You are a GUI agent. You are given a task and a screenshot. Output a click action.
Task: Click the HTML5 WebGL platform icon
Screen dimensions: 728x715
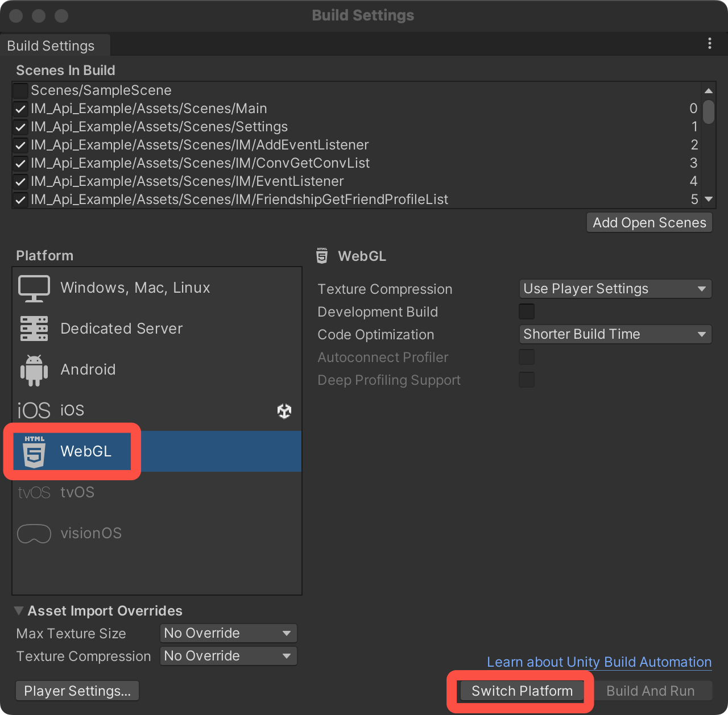34,452
